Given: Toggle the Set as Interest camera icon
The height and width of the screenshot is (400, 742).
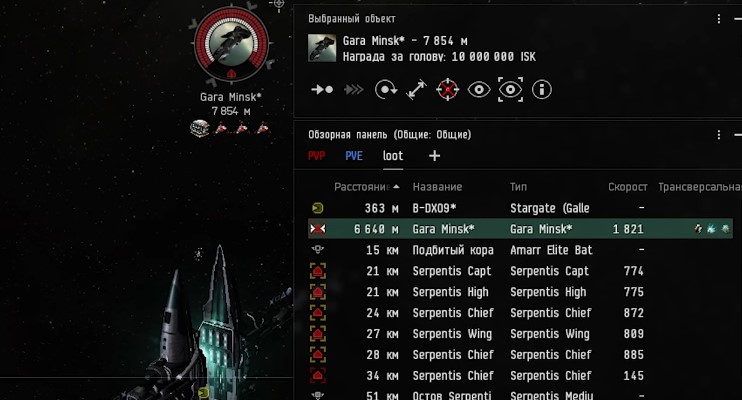Looking at the screenshot, I should (x=510, y=89).
